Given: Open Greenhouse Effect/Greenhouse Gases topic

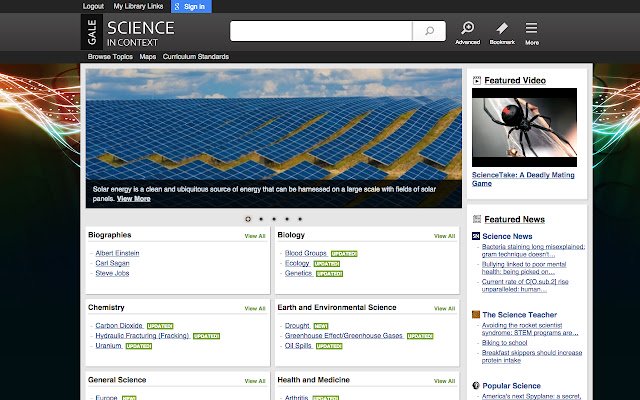Looking at the screenshot, I should (344, 336).
